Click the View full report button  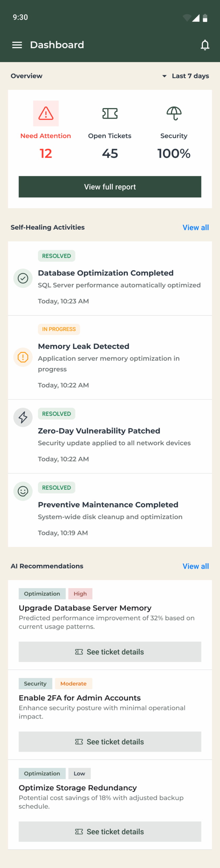(x=110, y=187)
